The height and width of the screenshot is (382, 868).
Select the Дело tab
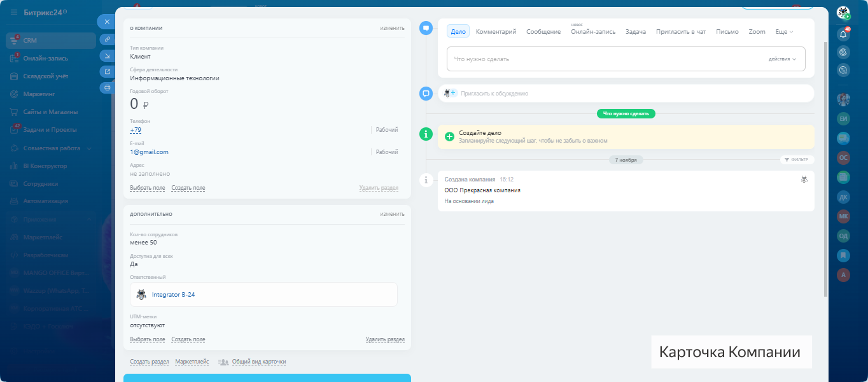click(458, 32)
